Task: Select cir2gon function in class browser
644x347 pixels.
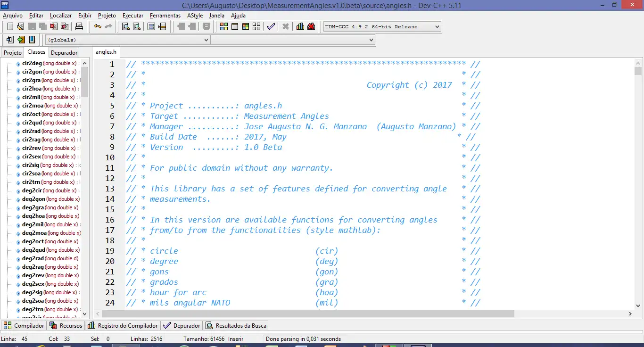Action: click(48, 72)
